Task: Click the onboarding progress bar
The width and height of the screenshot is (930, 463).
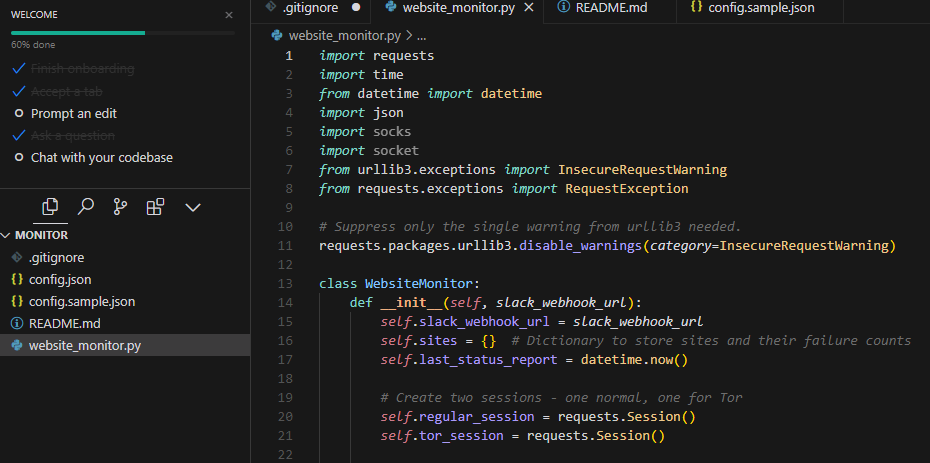Action: click(123, 33)
